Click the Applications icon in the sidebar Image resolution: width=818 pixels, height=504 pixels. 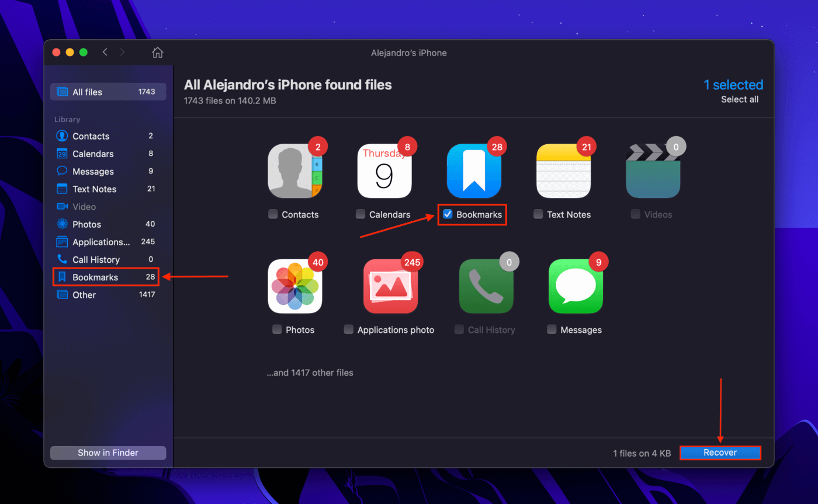[62, 242]
